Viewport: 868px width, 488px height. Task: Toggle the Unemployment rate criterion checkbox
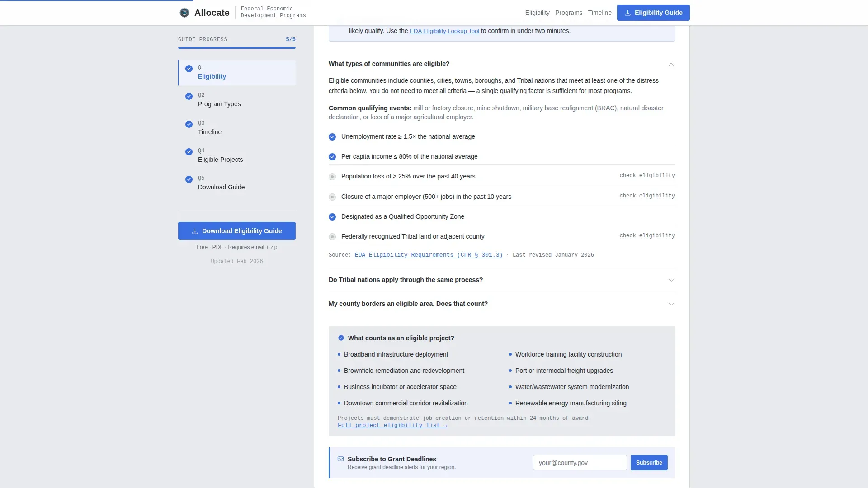coord(332,137)
